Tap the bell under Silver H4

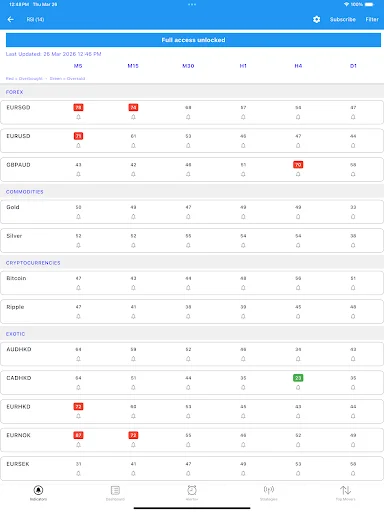pos(298,245)
